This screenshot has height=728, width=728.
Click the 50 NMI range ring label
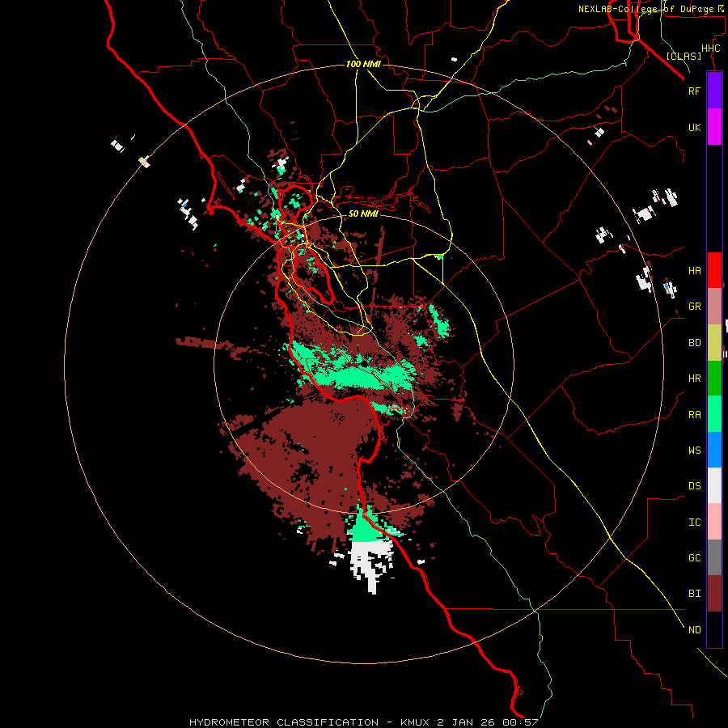click(363, 214)
